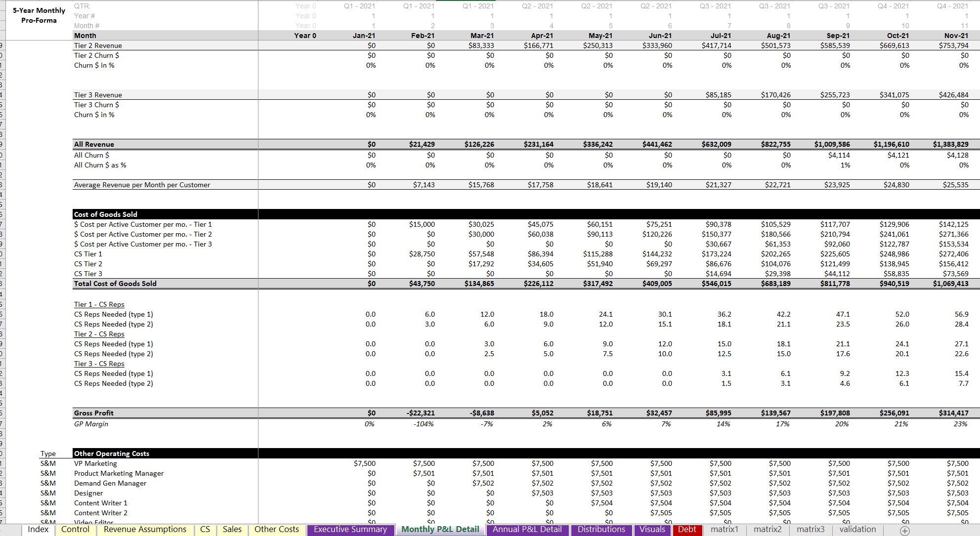Open the validation sheet tab
This screenshot has width=980, height=536.
[x=857, y=530]
